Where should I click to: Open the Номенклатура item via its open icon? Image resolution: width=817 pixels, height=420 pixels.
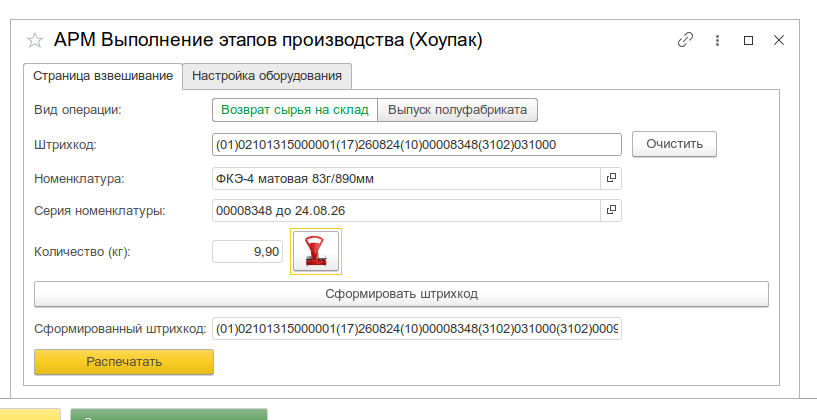pos(610,178)
